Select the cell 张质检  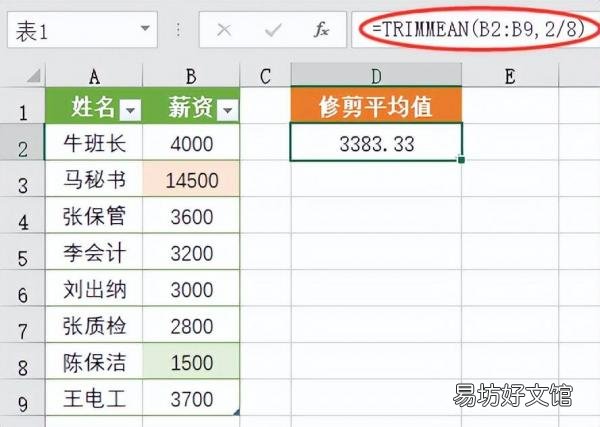[x=94, y=324]
